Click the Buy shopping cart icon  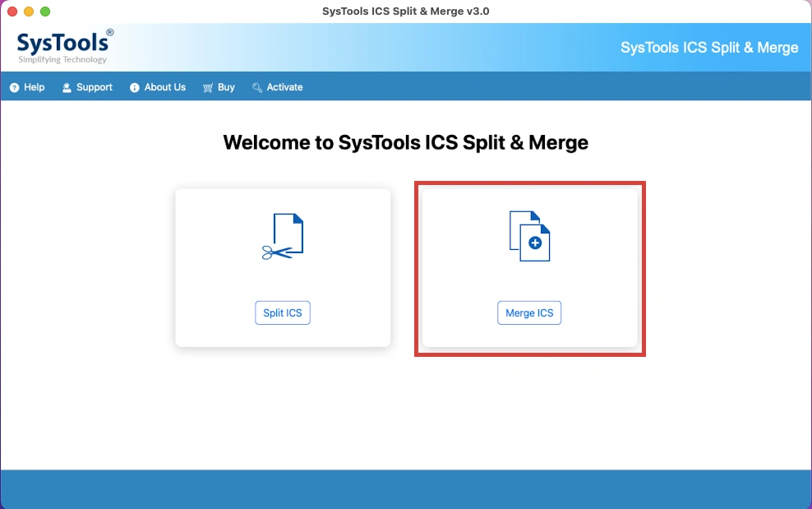[208, 88]
